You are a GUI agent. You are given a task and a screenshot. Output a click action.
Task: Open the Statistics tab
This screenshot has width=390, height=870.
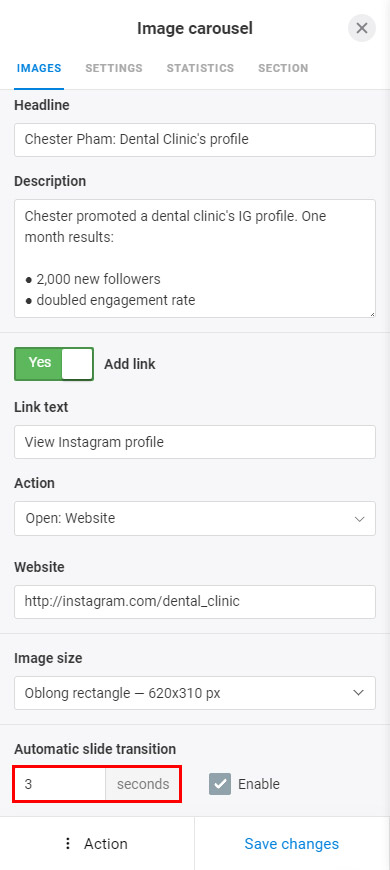click(x=200, y=68)
